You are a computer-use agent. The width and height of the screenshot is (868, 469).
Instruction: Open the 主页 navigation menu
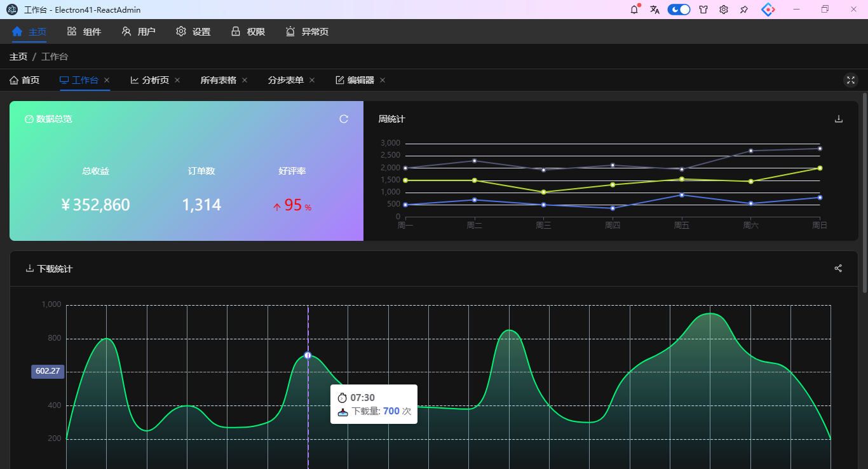pyautogui.click(x=29, y=32)
